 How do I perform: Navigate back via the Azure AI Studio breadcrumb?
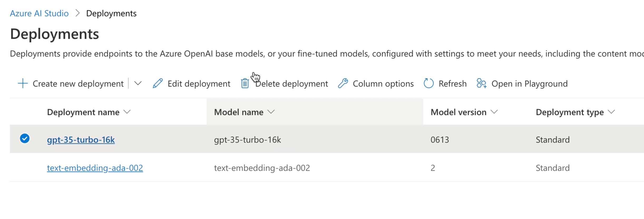click(40, 13)
